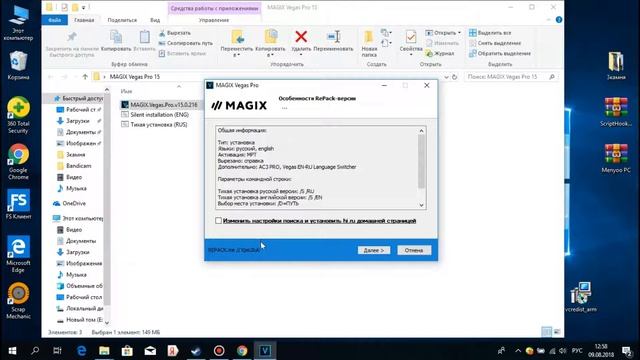Click Выделить все in the ribbon
Screen dimensions: 640x360
490,33
